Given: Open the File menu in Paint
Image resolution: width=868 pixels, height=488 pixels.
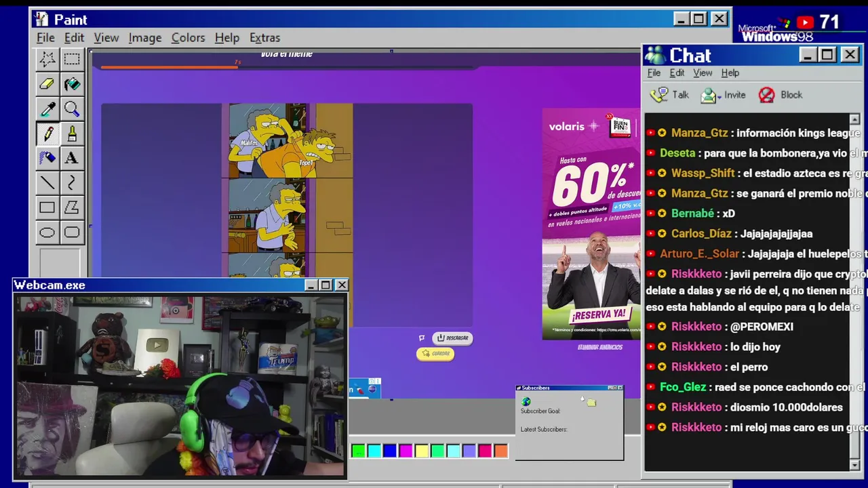Looking at the screenshot, I should tap(45, 38).
